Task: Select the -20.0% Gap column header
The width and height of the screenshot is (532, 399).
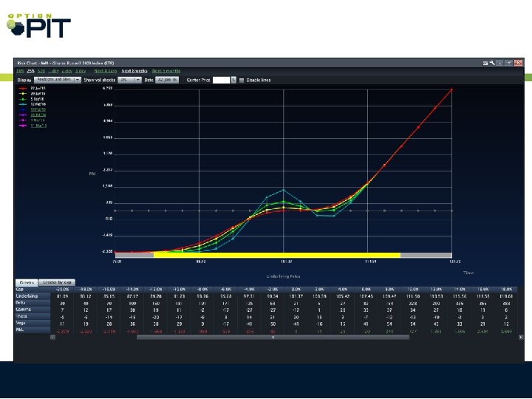Action: coord(62,290)
